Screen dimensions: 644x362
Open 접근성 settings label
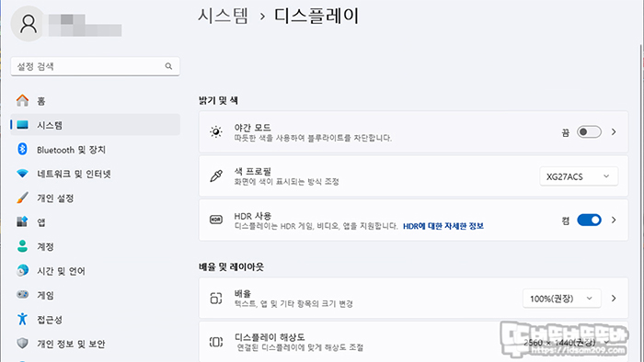50,320
